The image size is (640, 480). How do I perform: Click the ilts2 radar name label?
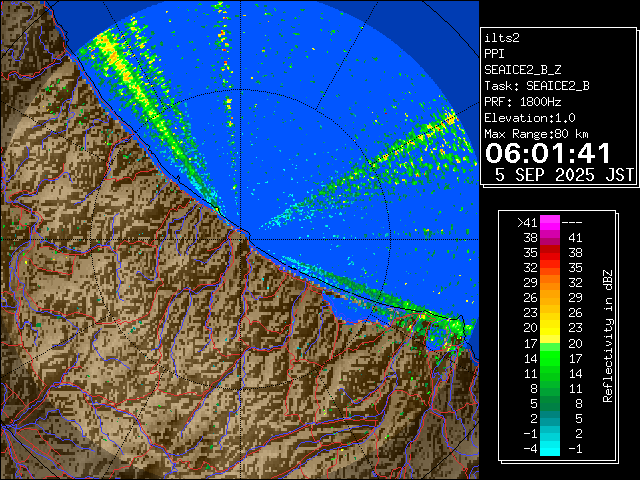tap(503, 37)
